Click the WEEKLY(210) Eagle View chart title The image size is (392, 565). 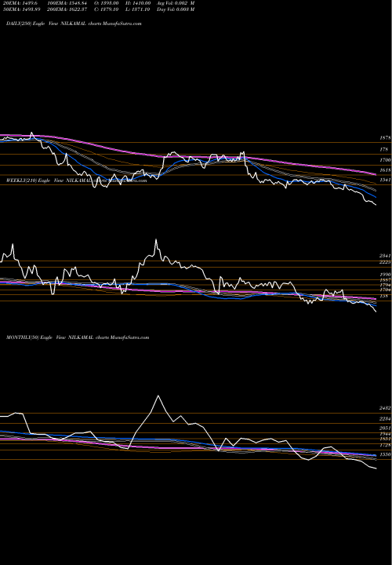click(x=76, y=180)
